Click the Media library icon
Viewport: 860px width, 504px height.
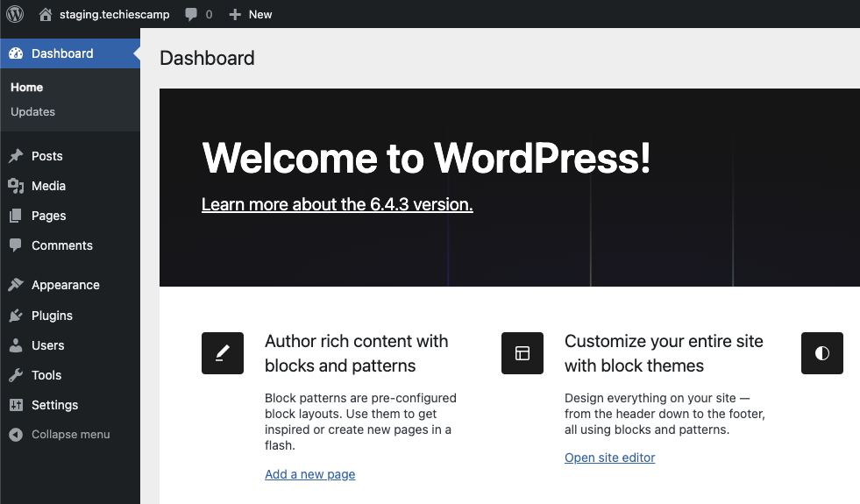(x=16, y=186)
